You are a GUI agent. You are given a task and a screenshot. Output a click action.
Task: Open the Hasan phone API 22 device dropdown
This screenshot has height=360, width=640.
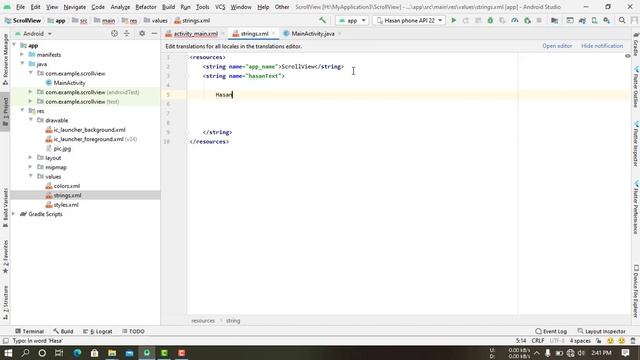coord(409,20)
